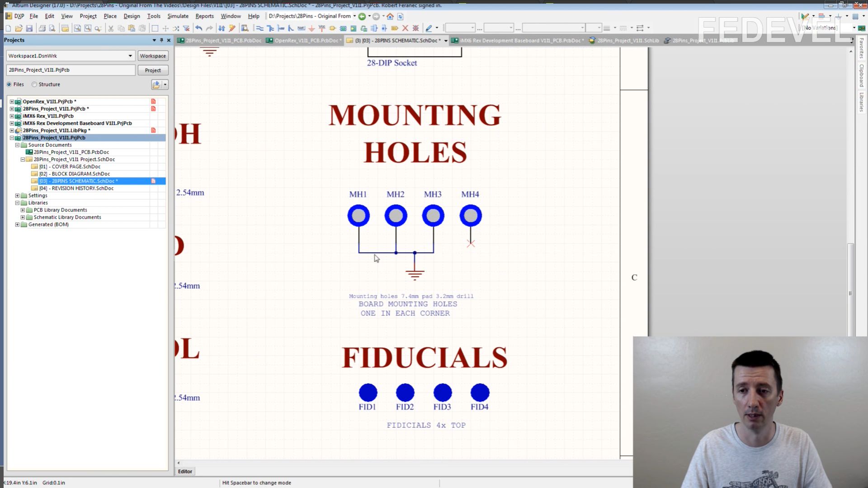Click the Workspace button

pos(153,56)
